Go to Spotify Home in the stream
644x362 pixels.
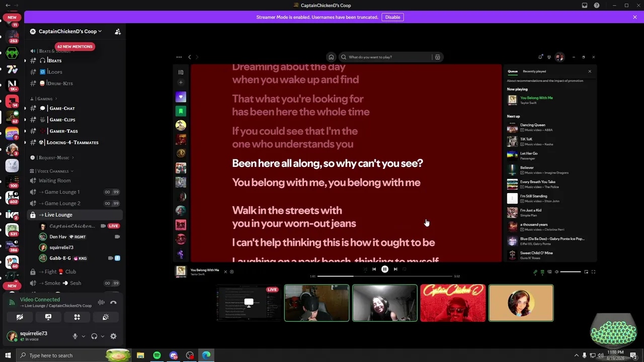pyautogui.click(x=331, y=57)
